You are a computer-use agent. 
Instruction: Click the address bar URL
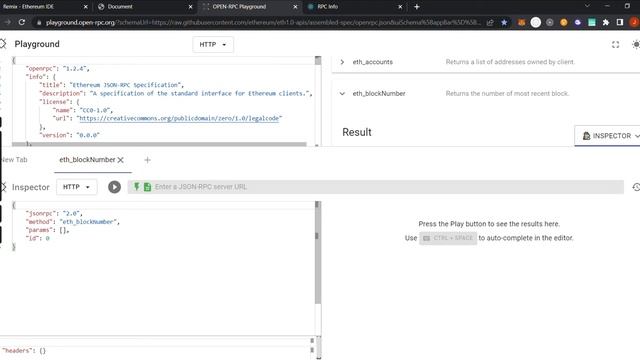pyautogui.click(x=263, y=22)
